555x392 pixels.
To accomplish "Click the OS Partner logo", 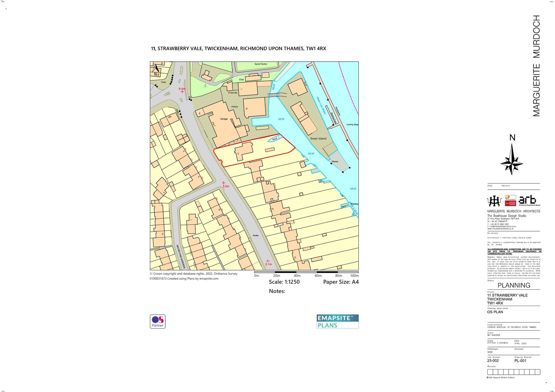I will tap(157, 321).
